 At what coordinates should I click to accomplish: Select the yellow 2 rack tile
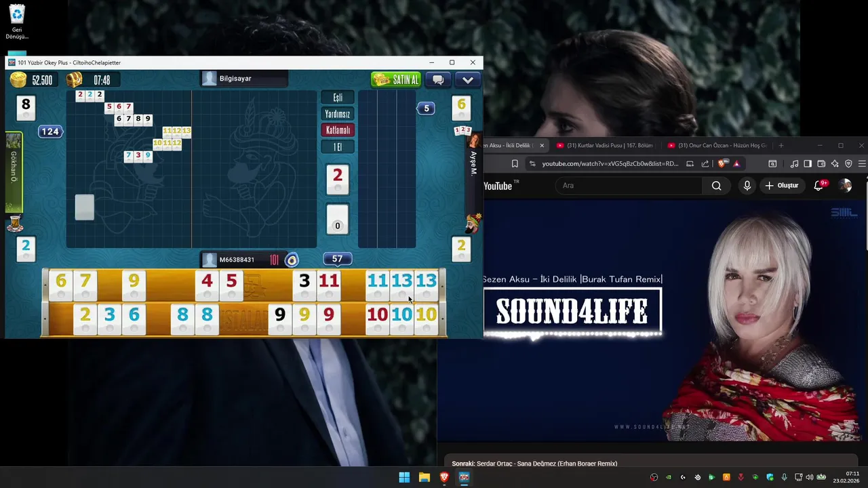[85, 319]
